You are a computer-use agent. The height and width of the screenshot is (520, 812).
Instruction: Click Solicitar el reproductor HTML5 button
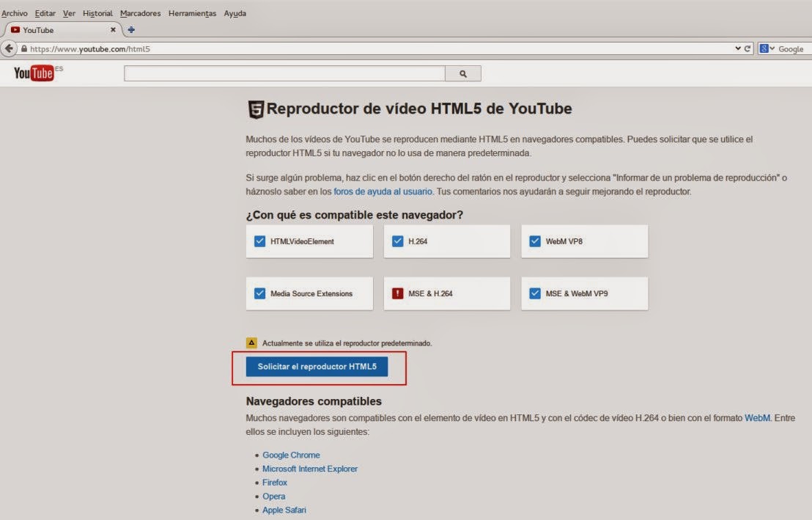click(317, 367)
